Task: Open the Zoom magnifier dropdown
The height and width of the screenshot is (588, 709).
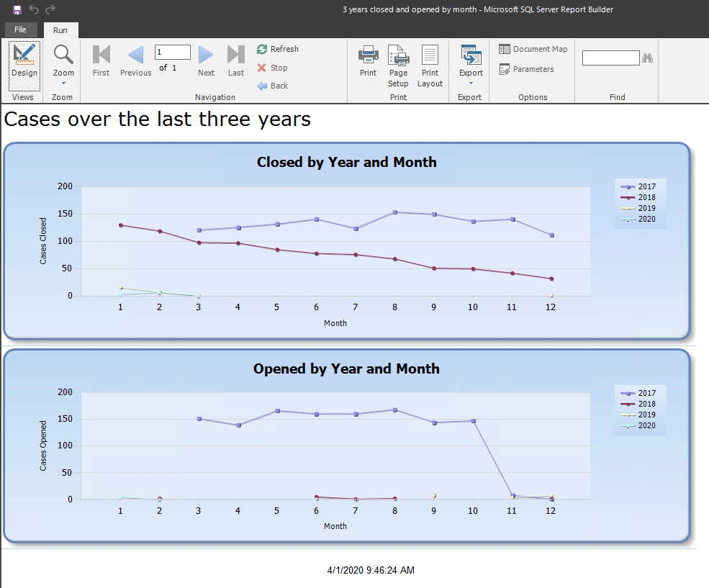Action: 63,62
